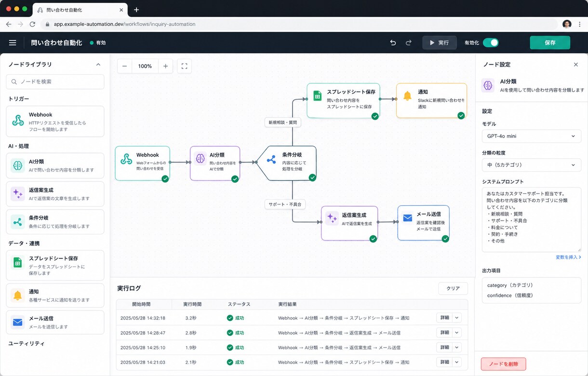Click the 有効 status indicator
588x376 pixels.
pos(98,43)
